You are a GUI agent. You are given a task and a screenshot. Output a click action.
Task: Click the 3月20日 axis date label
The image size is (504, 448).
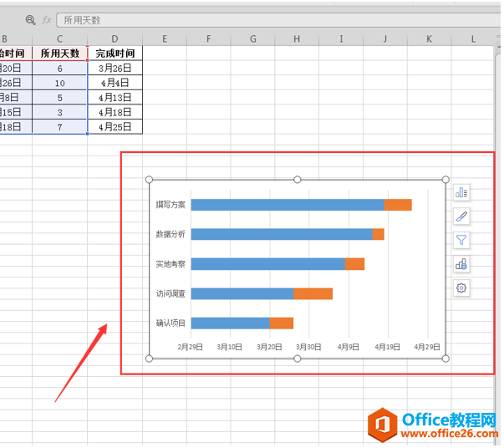(x=270, y=349)
